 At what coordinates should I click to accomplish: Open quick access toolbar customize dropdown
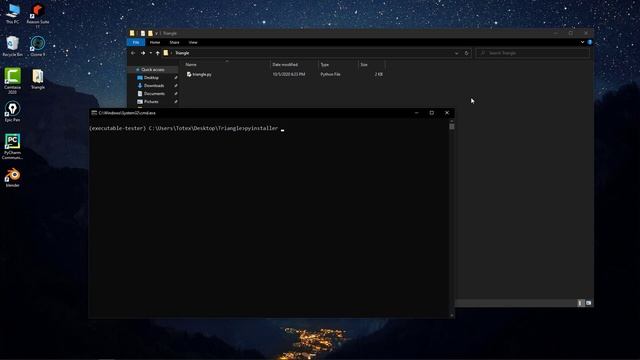156,33
